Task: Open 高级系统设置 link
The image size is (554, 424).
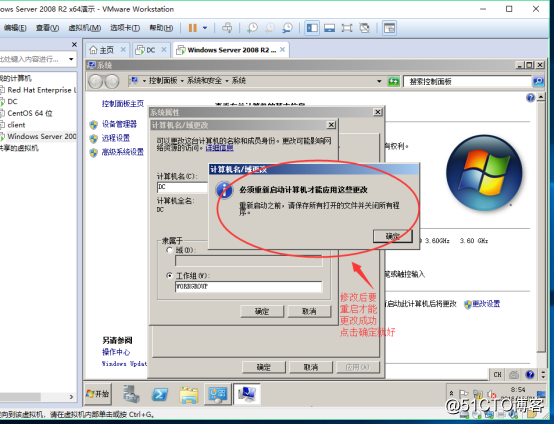Action: click(x=123, y=152)
